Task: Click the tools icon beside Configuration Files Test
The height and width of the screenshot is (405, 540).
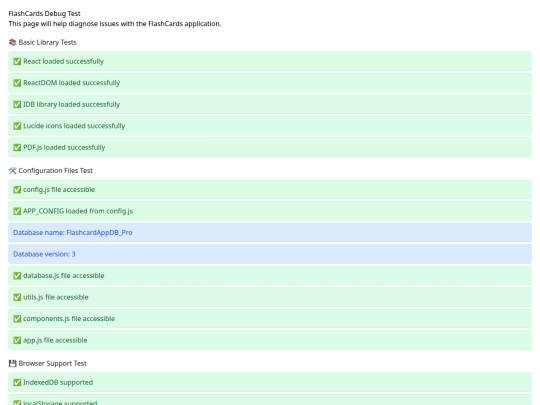Action: click(12, 171)
